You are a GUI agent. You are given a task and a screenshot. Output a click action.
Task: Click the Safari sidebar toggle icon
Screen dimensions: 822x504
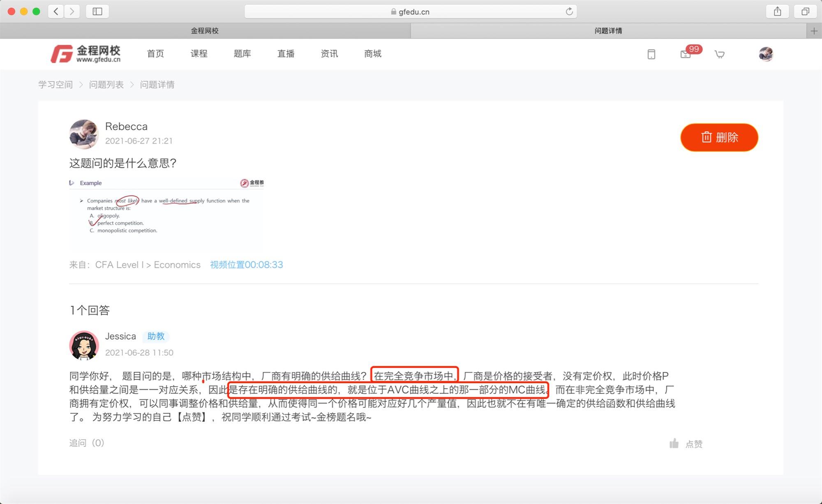tap(97, 12)
